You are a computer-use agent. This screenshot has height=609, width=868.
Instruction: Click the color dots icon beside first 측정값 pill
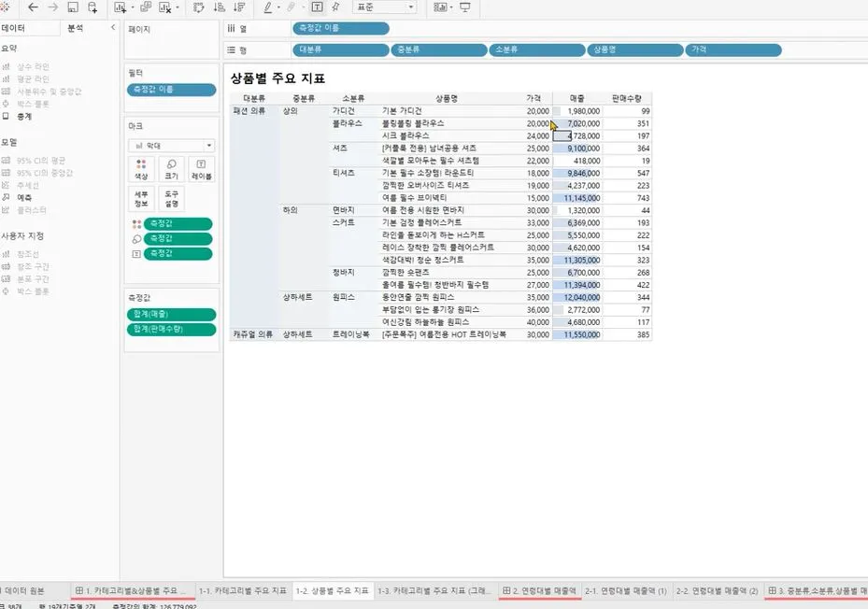click(x=136, y=224)
